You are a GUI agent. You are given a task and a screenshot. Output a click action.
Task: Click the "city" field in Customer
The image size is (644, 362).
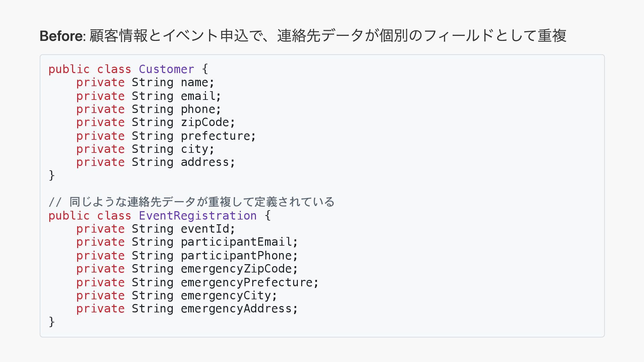coord(195,149)
